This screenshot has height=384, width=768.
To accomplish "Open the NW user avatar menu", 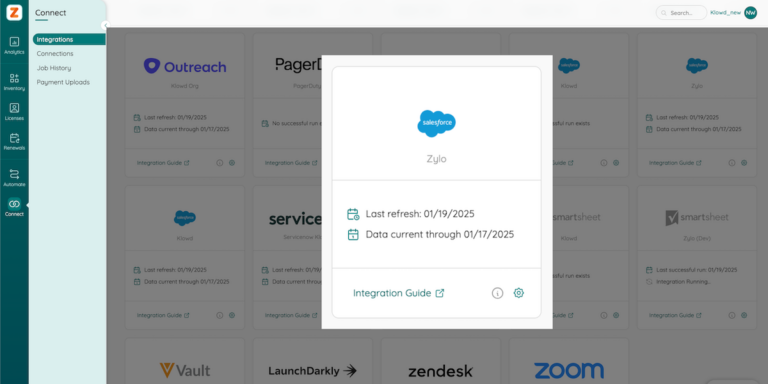I will coord(750,13).
